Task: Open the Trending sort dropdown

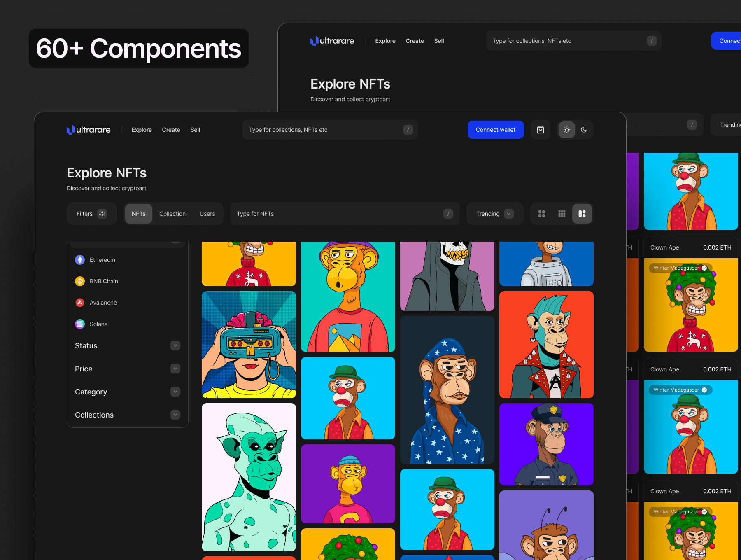Action: tap(494, 214)
